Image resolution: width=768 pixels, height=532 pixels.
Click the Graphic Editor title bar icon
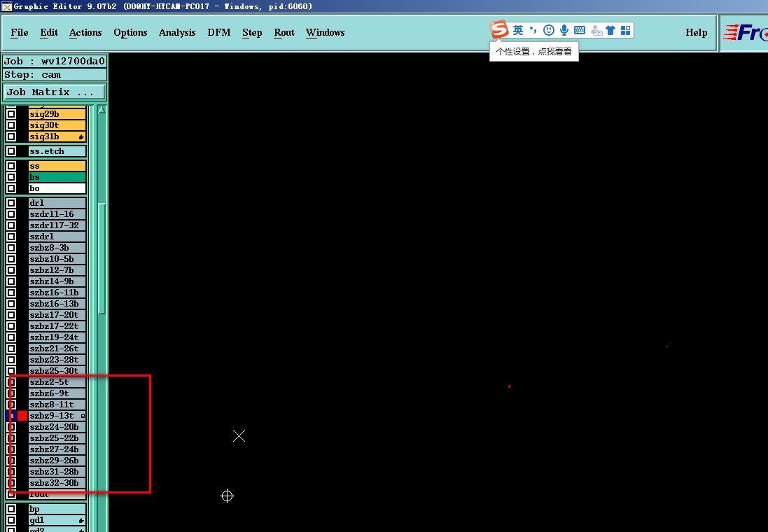6,6
